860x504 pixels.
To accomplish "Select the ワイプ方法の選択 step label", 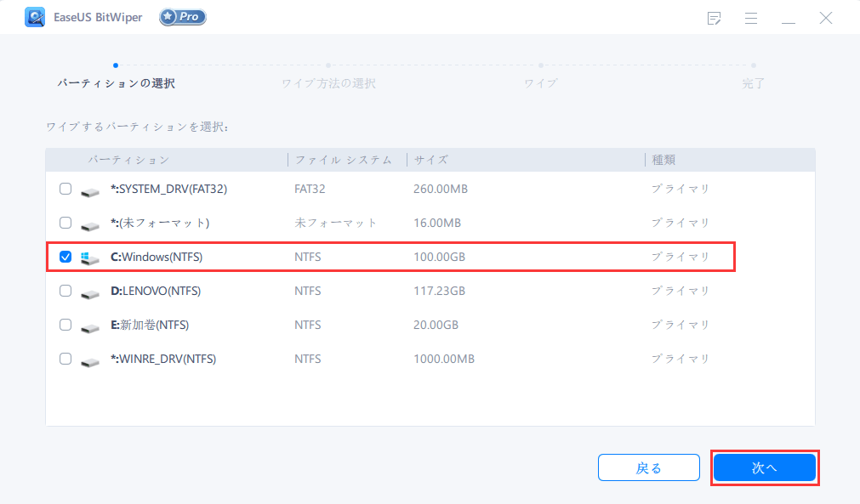I will [328, 82].
